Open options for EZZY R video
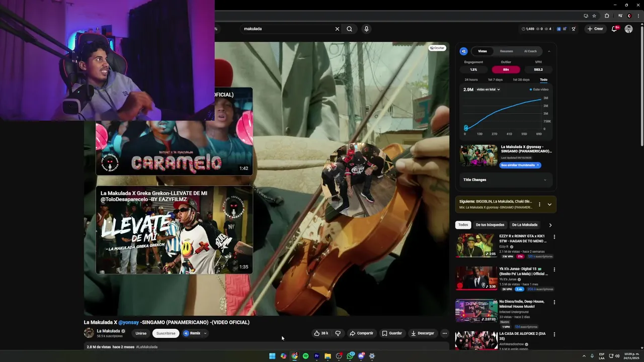Viewport: 644px width, 362px height. point(554,237)
